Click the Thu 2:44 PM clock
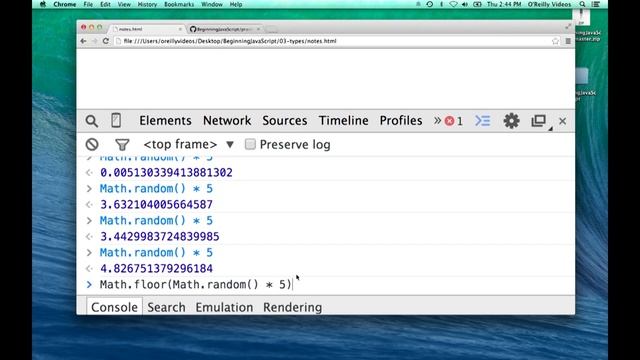640x360 pixels. (504, 4)
